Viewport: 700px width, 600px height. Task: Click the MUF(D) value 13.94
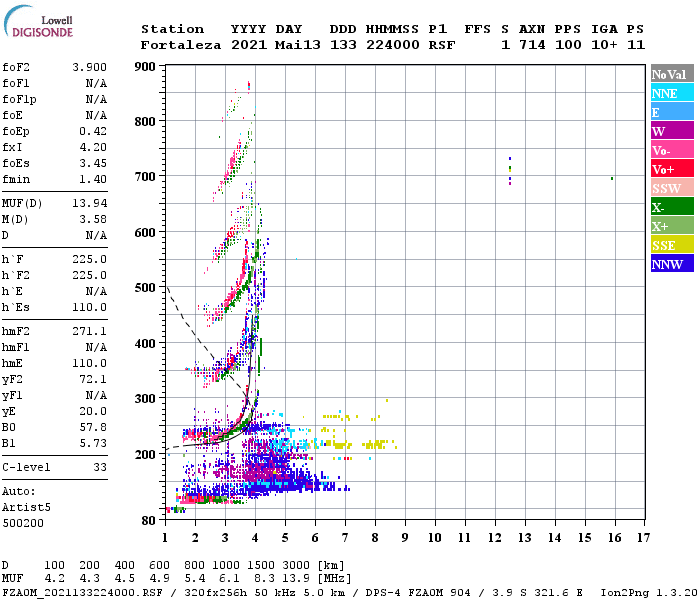[x=90, y=203]
